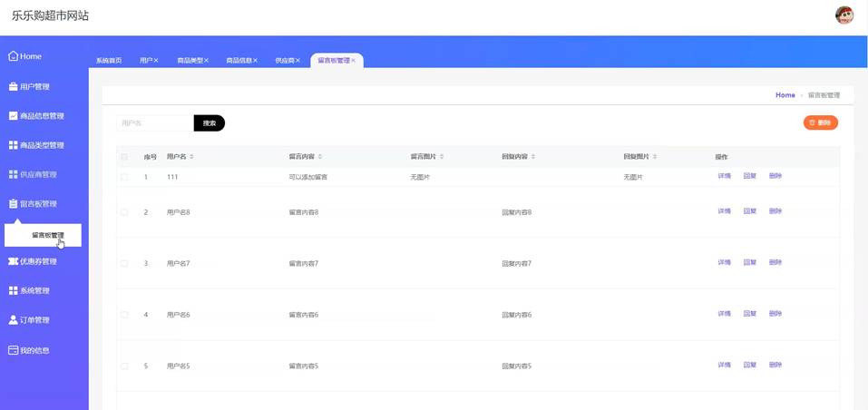Image resolution: width=868 pixels, height=410 pixels.
Task: Check the checkbox for row 用户名6
Action: pos(124,314)
